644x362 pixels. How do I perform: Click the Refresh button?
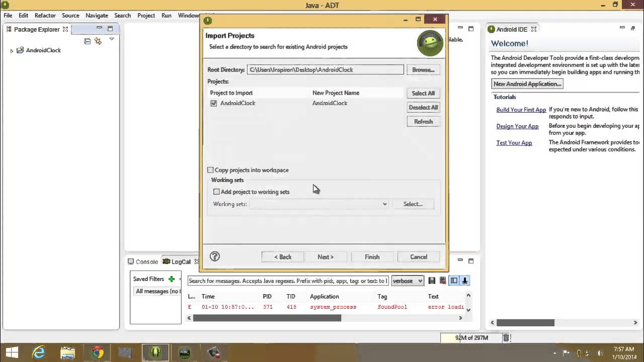click(x=423, y=121)
